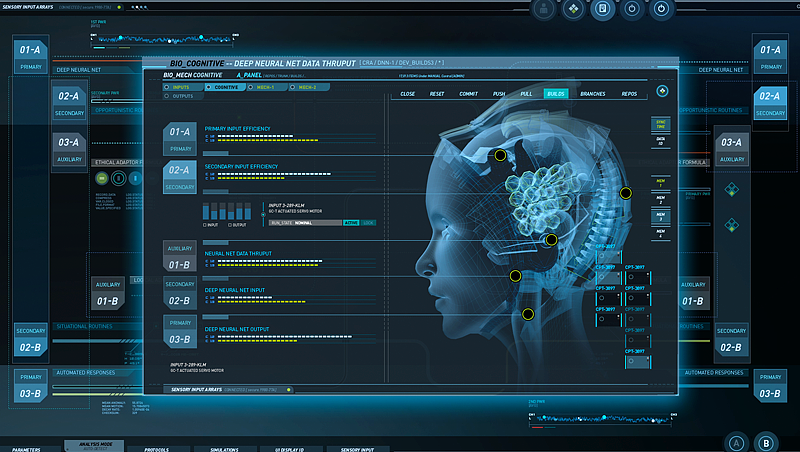Toggle the INPUT checkbox under bar chart

205,225
